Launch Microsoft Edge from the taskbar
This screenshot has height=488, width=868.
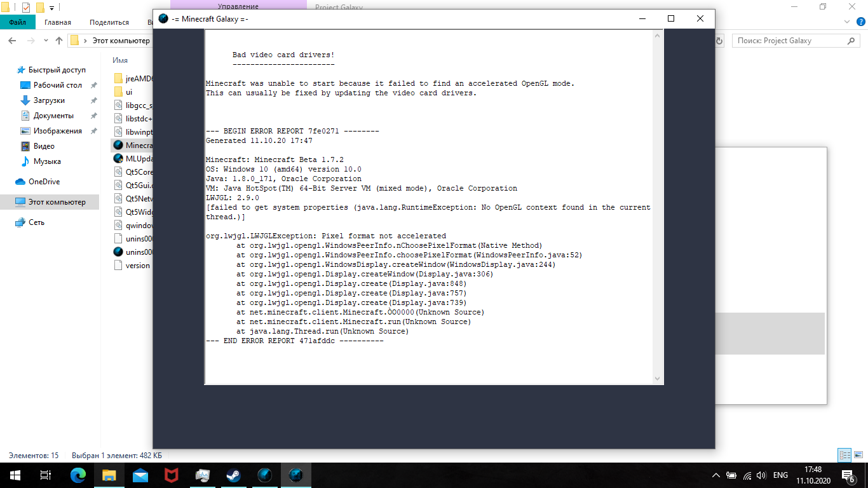[x=78, y=475]
